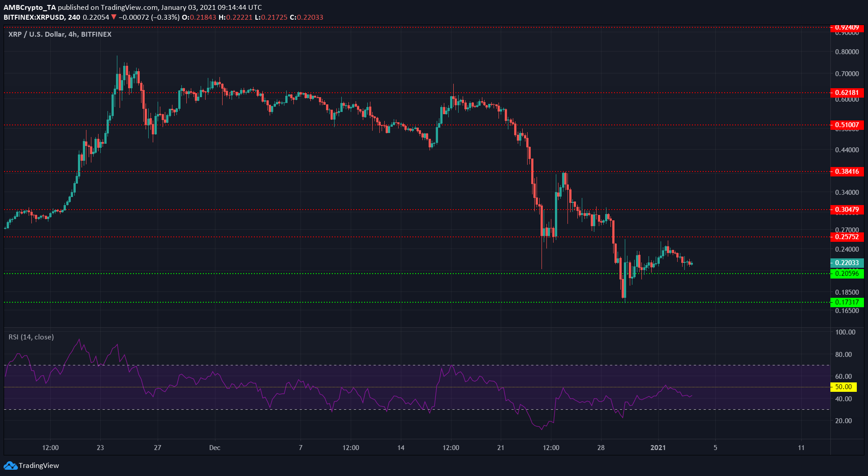
Task: Click the XRP / U.S. Dollar chart title
Action: click(60, 34)
